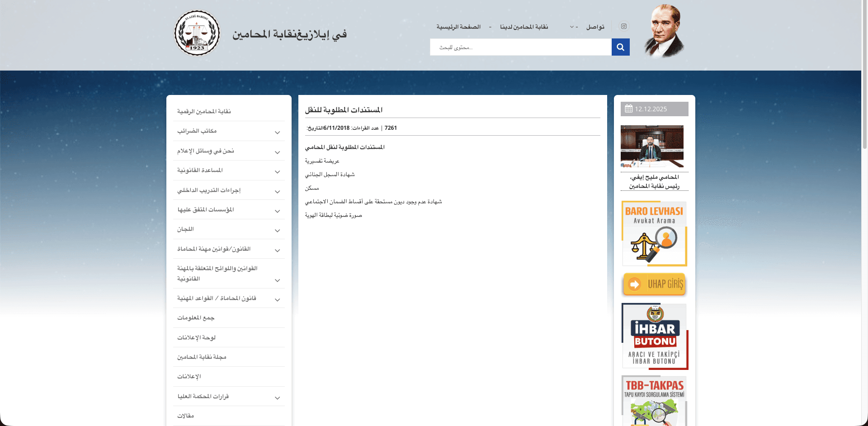The image size is (868, 426).
Task: Open the مقالات sidebar link
Action: tap(185, 416)
